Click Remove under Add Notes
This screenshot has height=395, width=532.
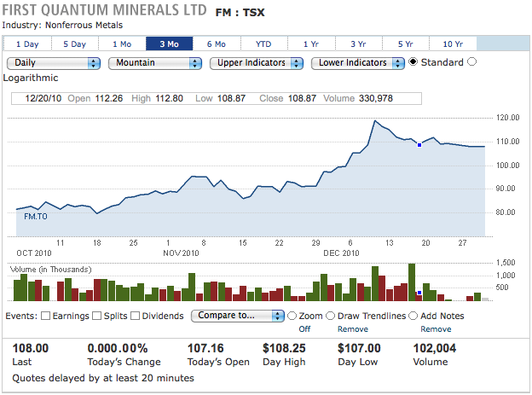pyautogui.click(x=436, y=329)
